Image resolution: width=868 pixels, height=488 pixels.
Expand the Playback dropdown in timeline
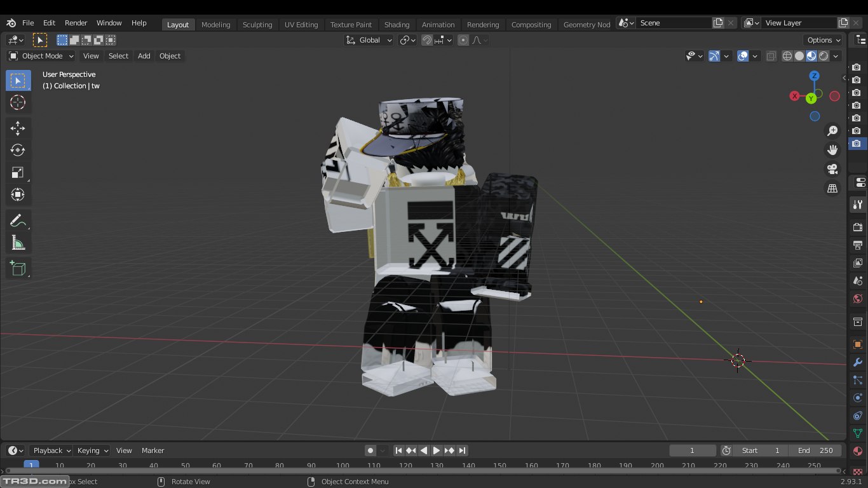(x=52, y=451)
